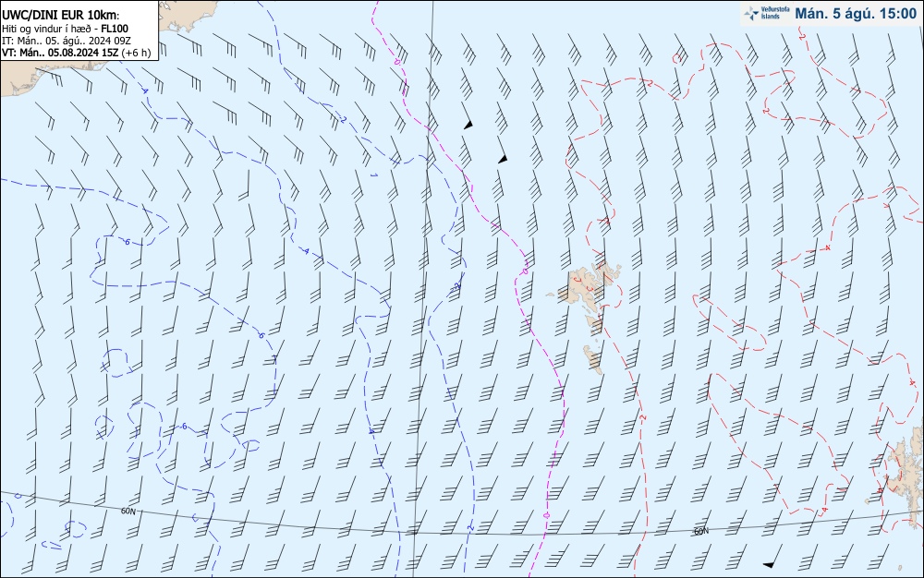
Task: Select 'Hiti og vindur í hæð - FL100' line
Action: click(65, 29)
